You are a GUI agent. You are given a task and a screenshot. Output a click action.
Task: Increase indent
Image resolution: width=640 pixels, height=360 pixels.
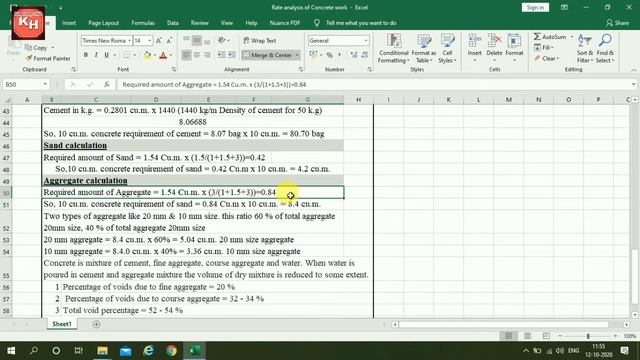pyautogui.click(x=231, y=55)
